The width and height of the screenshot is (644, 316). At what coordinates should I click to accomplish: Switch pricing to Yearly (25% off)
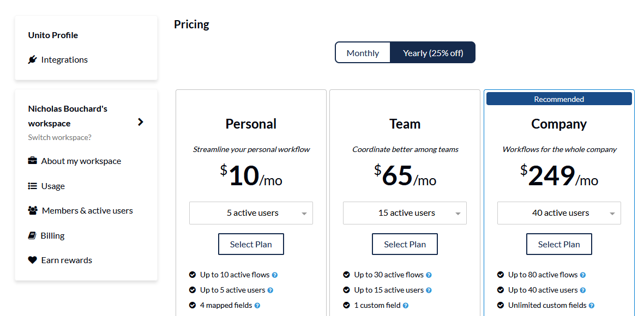pos(433,52)
